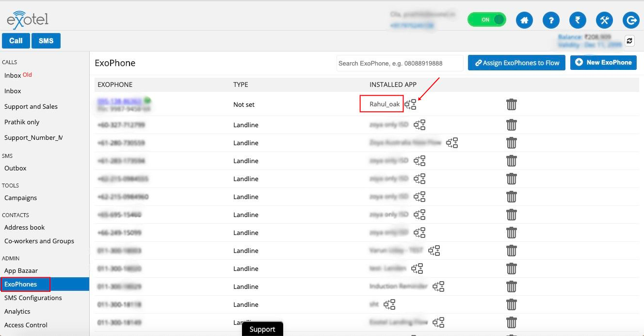Viewport: 644px width, 336px height.
Task: Open App Bazaar in the Admin section
Action: 21,270
